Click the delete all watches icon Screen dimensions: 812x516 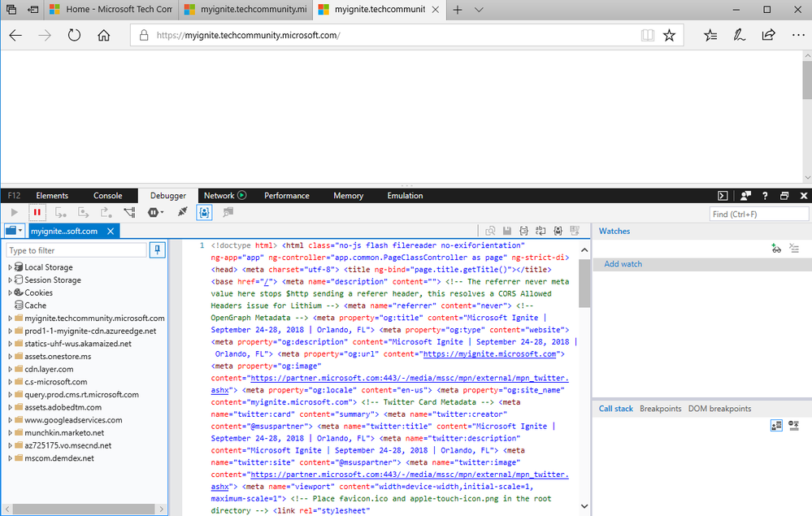click(794, 249)
